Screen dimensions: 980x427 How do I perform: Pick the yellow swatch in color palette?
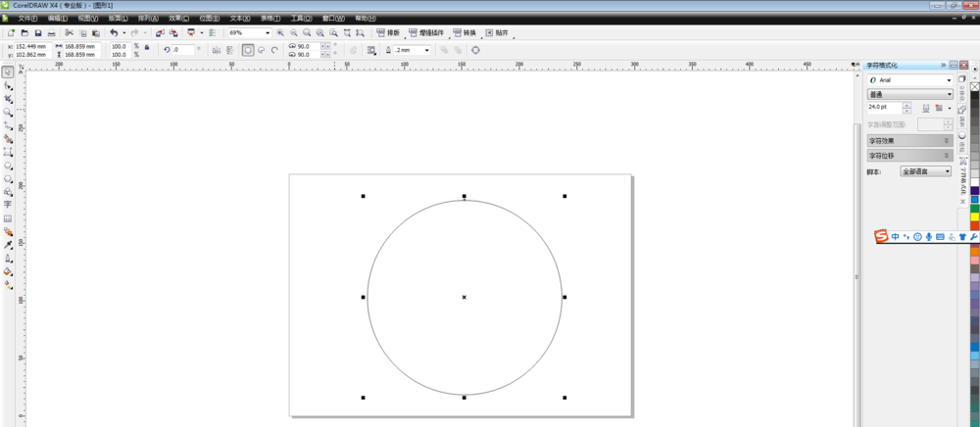click(x=975, y=216)
